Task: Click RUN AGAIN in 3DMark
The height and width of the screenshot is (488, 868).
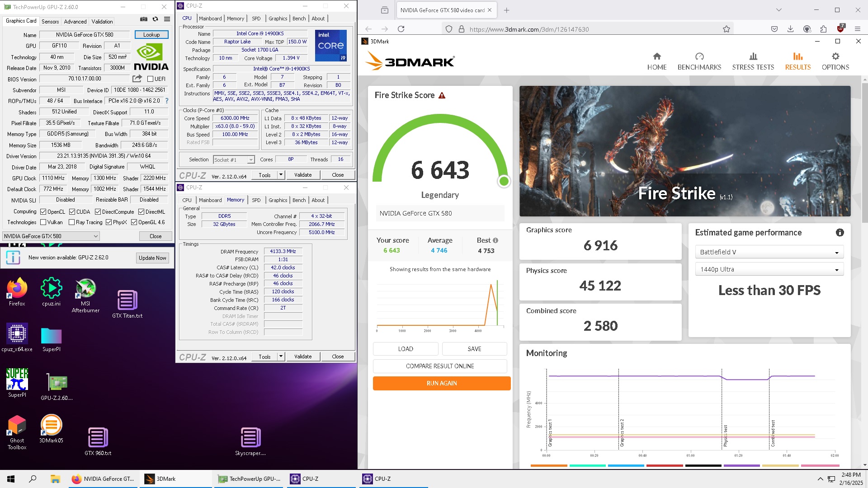Action: (442, 383)
